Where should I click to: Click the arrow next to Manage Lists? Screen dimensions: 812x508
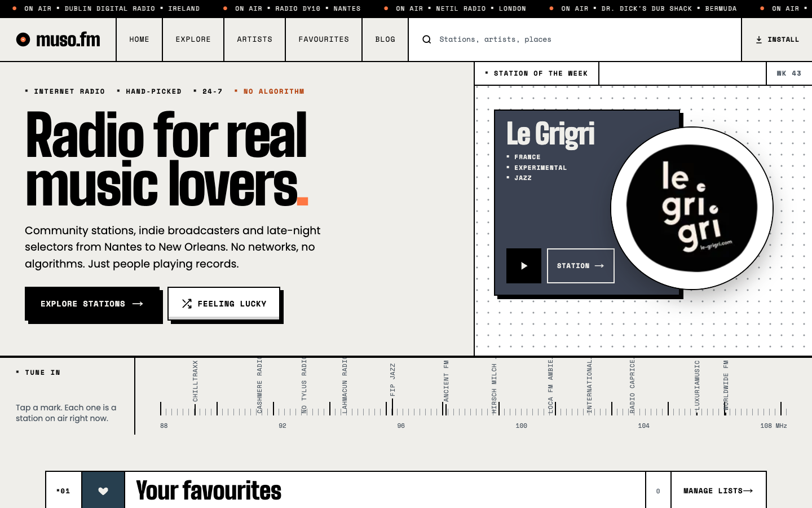[748, 491]
